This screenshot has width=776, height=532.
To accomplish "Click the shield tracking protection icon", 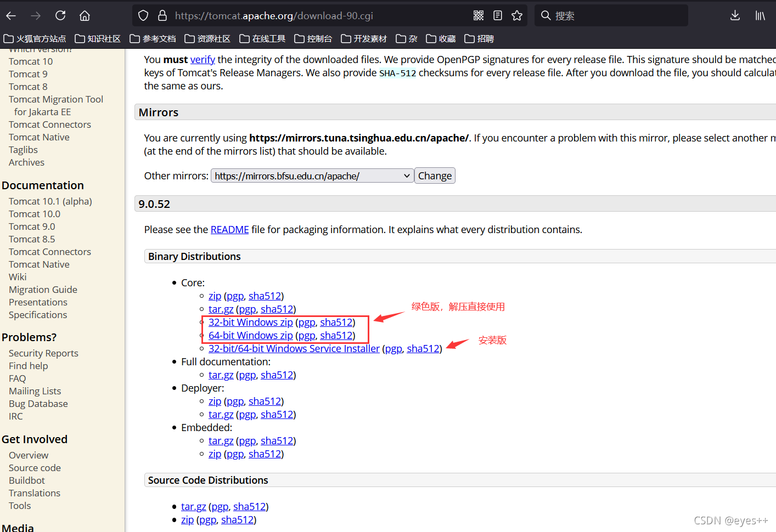I will (x=143, y=15).
